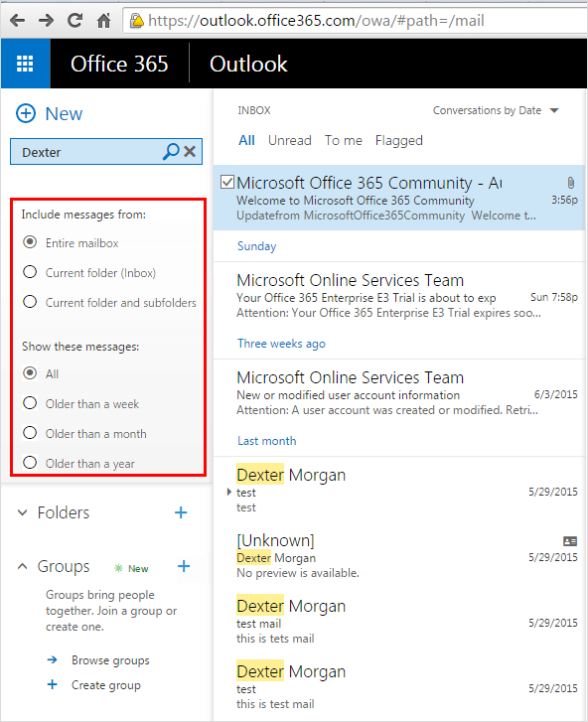Click the Groups heading label
This screenshot has height=722, width=588.
coord(64,566)
